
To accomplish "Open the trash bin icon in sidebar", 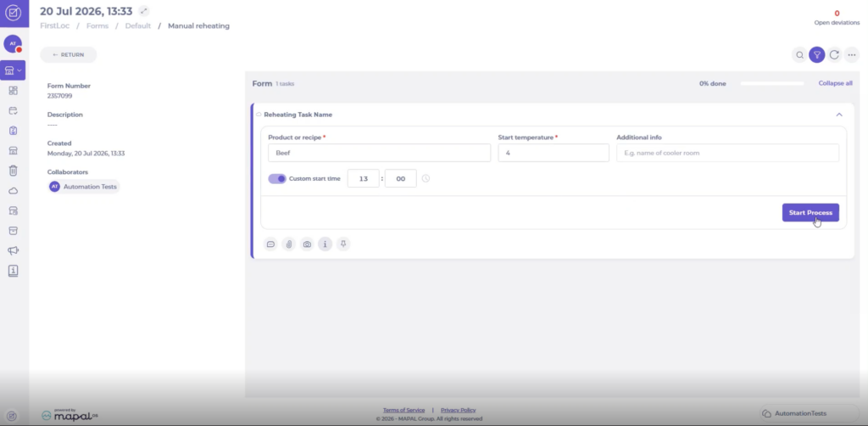I will click(14, 171).
